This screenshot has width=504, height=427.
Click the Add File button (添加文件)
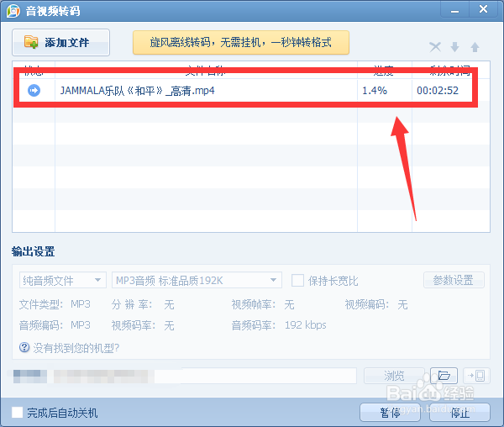(60, 42)
